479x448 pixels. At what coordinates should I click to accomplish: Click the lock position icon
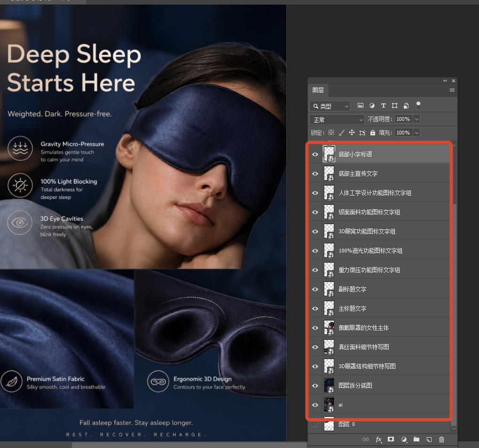click(352, 133)
